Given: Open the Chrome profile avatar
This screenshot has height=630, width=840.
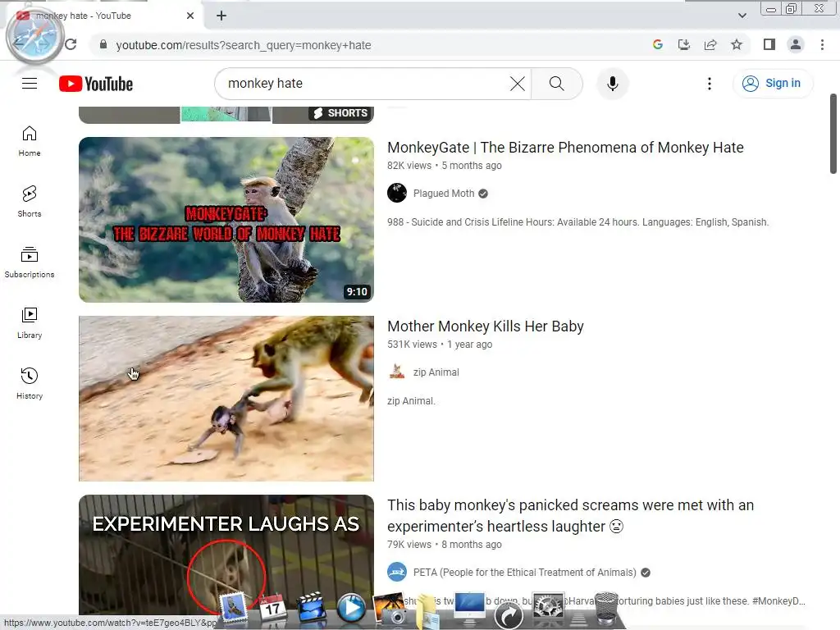Looking at the screenshot, I should click(x=796, y=44).
